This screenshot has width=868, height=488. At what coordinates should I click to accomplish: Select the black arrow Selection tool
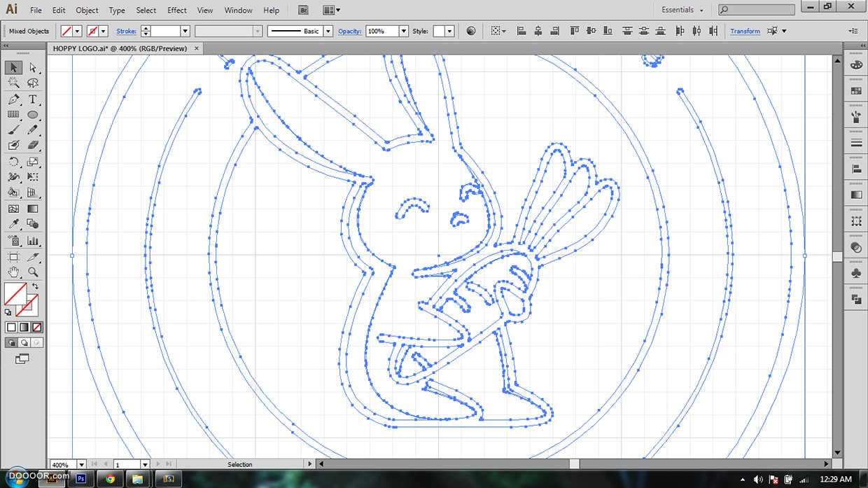(x=13, y=67)
